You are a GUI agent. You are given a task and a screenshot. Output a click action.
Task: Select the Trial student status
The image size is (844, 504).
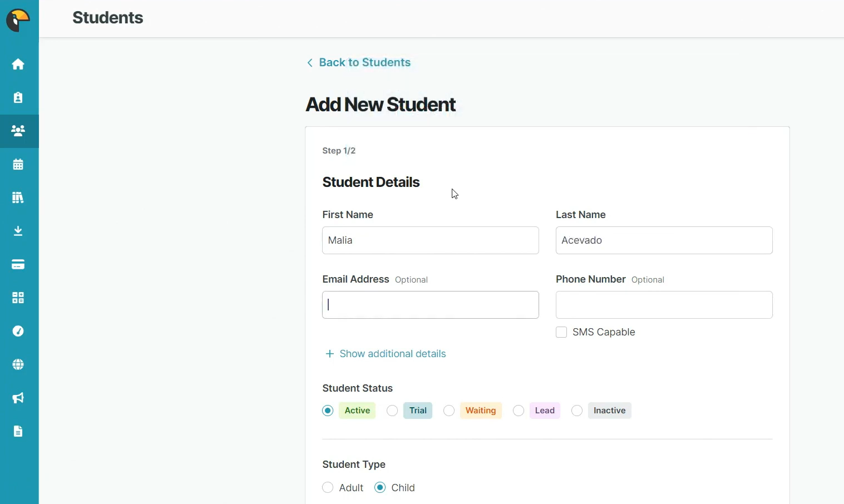coord(392,411)
